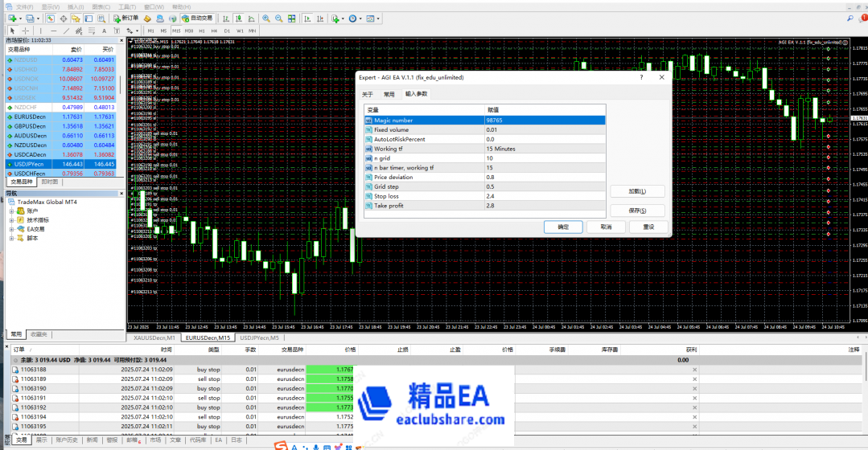Switch chart to MN timeframe
This screenshot has width=868, height=450.
[x=253, y=31]
